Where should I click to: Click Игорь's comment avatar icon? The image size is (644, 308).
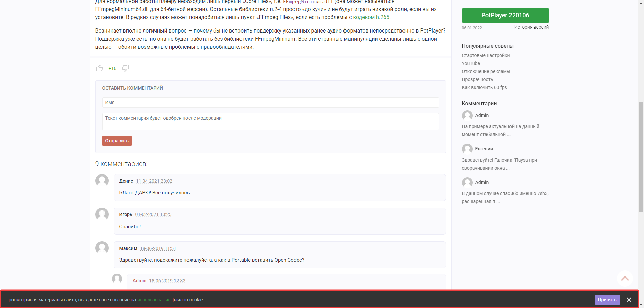click(102, 214)
